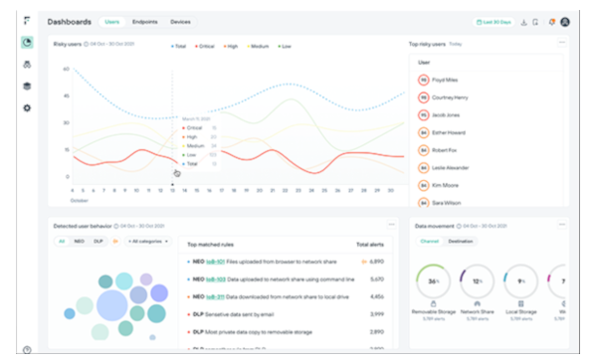
Task: Open the binoculars investigation sidebar icon
Action: click(x=27, y=65)
